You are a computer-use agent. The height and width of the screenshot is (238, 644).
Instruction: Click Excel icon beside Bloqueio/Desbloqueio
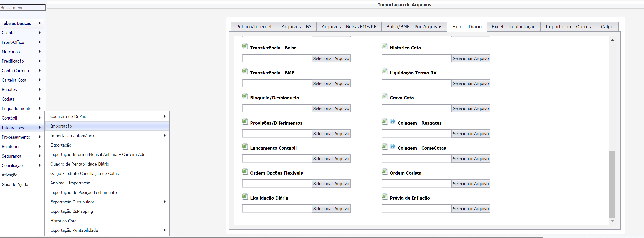click(245, 96)
